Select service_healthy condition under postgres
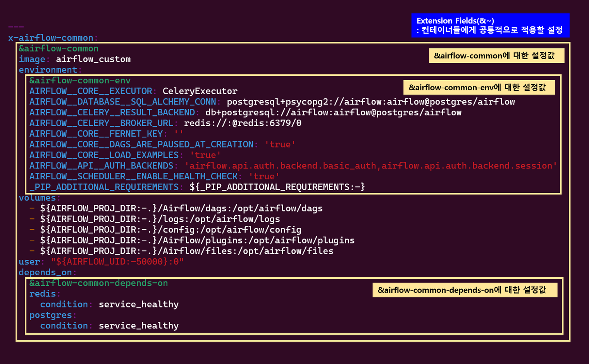Image resolution: width=589 pixels, height=364 pixels. pos(139,326)
